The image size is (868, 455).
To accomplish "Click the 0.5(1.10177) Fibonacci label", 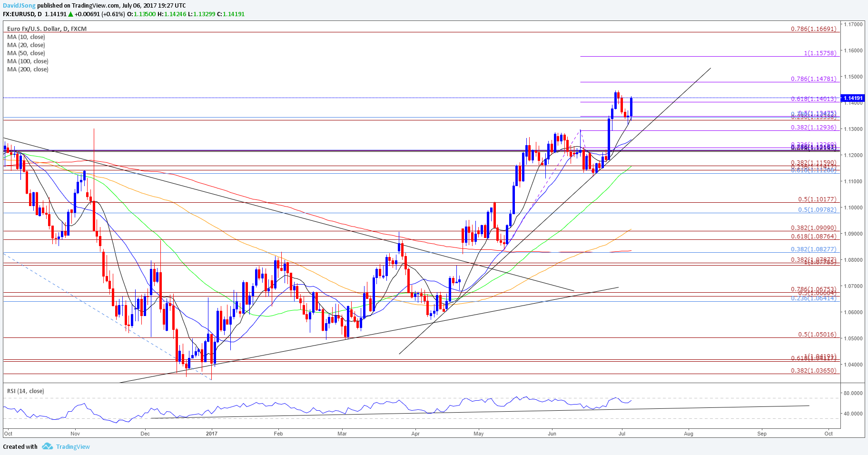I will [817, 199].
